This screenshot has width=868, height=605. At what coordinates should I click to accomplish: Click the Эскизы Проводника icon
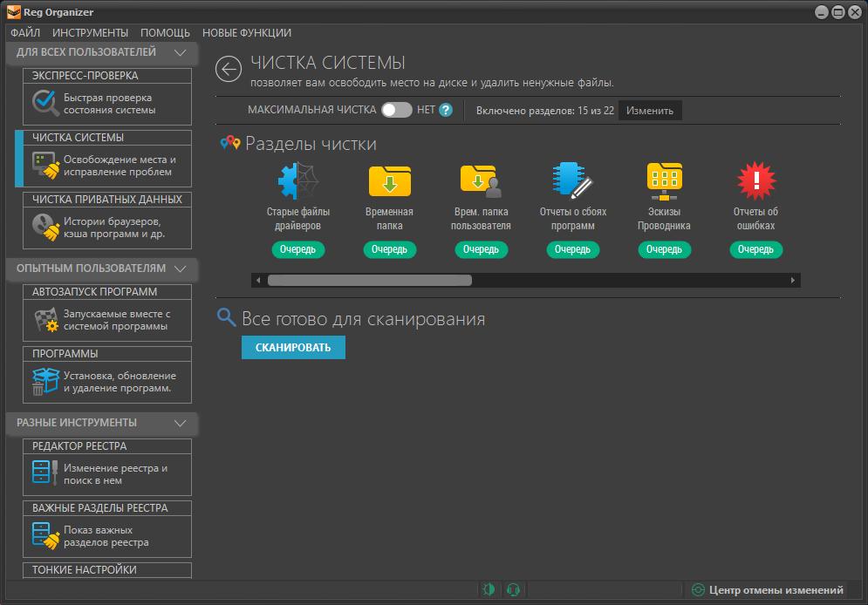[664, 180]
